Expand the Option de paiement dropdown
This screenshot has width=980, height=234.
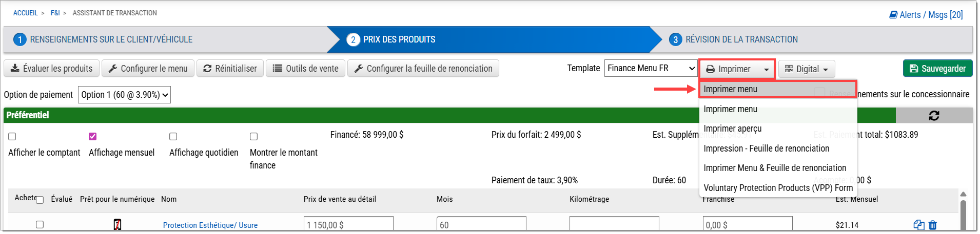124,95
